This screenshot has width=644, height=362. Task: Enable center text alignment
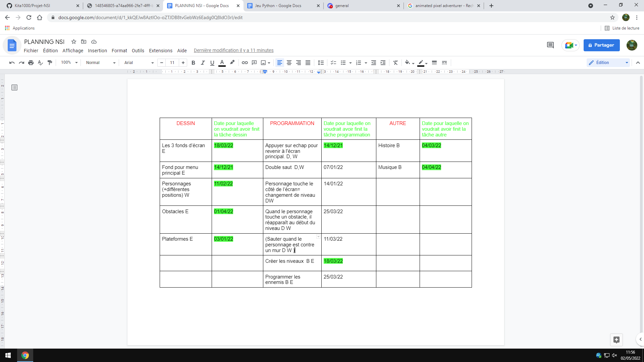[289, 63]
